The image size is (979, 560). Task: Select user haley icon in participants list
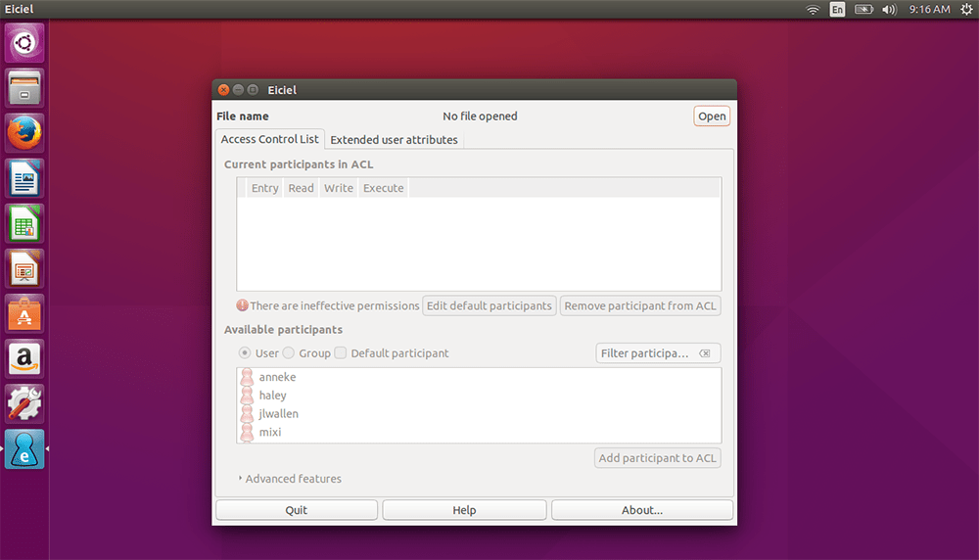(248, 396)
